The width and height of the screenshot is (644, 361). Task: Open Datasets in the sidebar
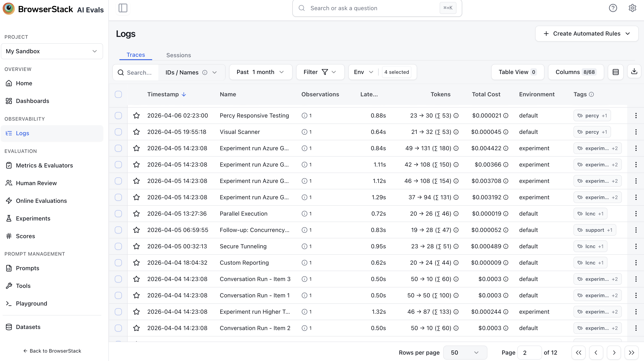(x=52, y=327)
